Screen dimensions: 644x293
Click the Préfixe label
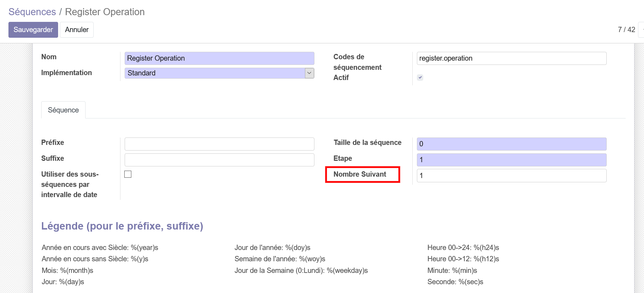point(52,142)
